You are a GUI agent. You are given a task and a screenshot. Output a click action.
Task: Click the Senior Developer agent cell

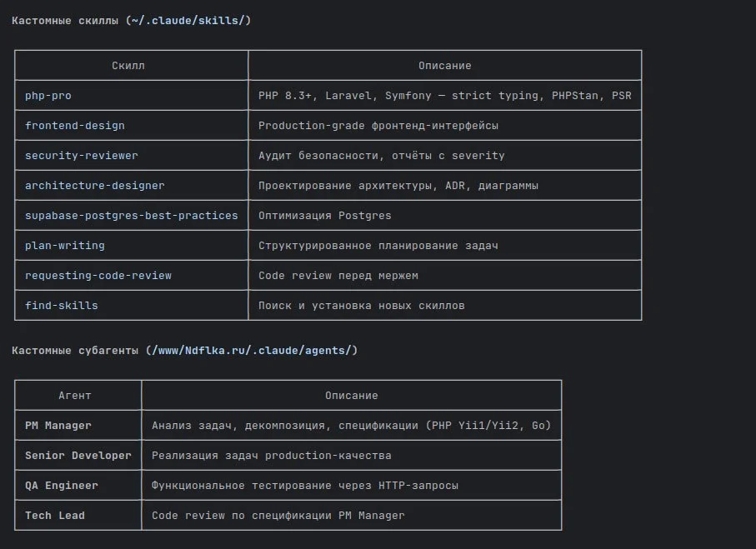pos(78,456)
